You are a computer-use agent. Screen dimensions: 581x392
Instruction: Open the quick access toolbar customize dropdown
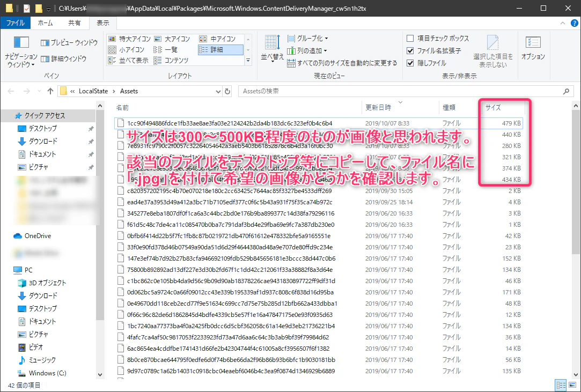pos(48,9)
